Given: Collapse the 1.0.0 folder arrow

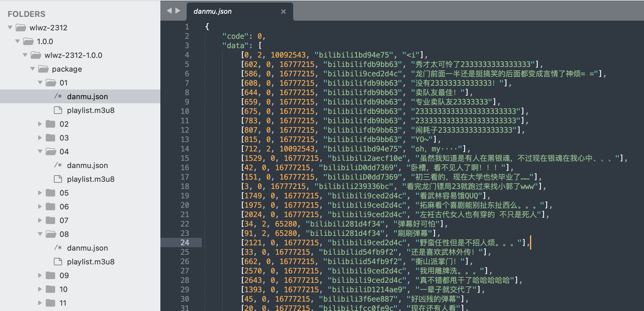Looking at the screenshot, I should tap(18, 41).
